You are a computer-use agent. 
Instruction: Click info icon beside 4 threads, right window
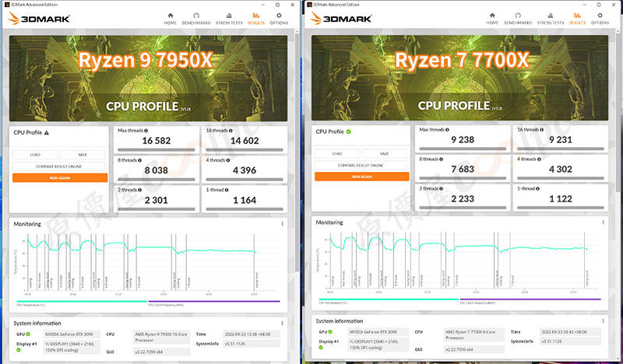(539, 159)
